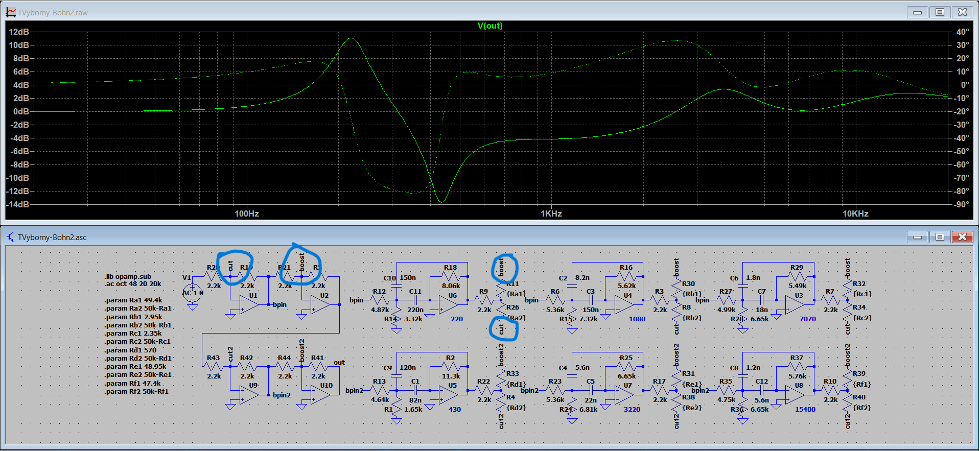Click the 40° label on phase axis

click(963, 32)
